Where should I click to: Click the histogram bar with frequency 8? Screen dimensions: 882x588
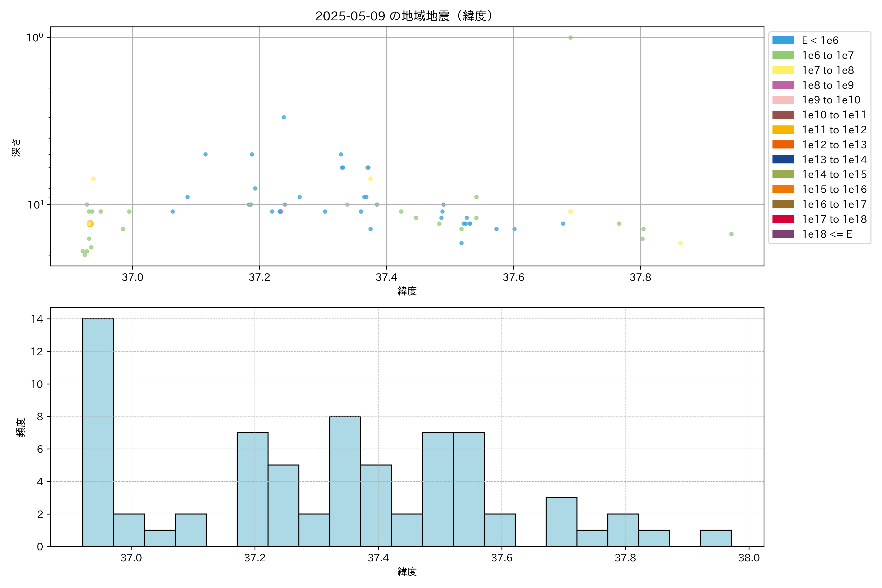tap(345, 481)
